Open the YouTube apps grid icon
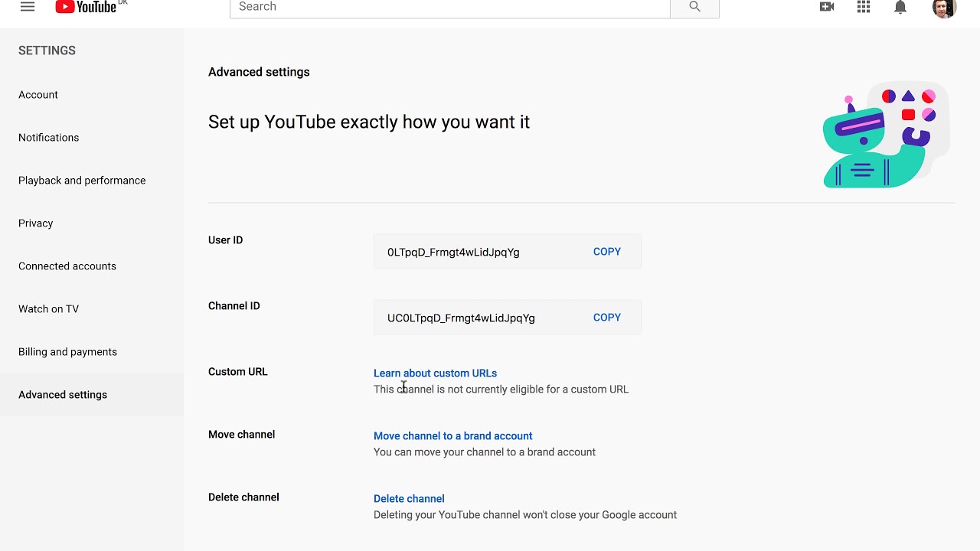The image size is (980, 551). point(864,7)
